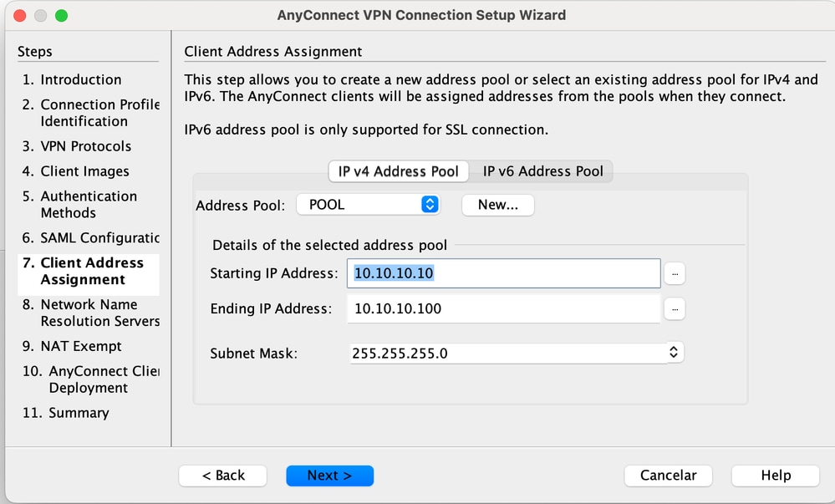Select the VPN Protocols step

pyautogui.click(x=86, y=146)
